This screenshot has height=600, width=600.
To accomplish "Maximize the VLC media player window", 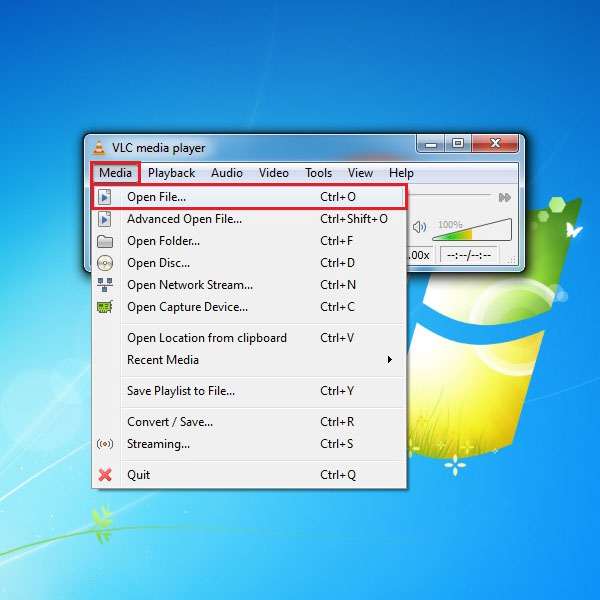I will tap(458, 144).
